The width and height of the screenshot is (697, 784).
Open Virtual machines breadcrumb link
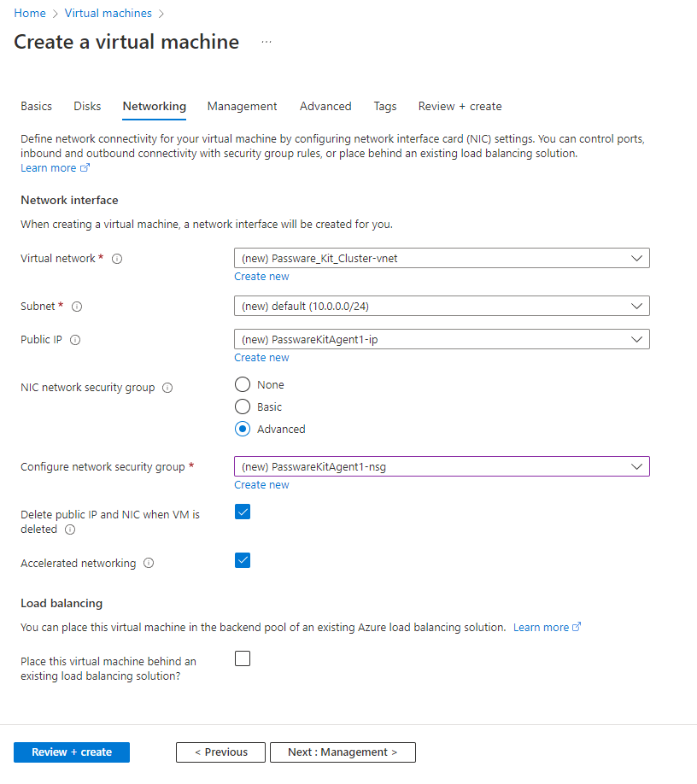pos(108,14)
